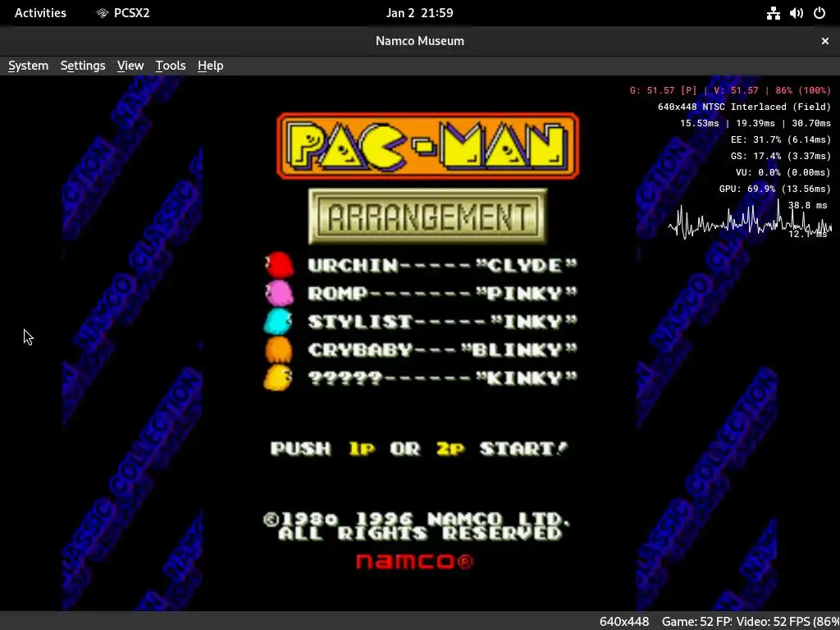Click the power icon in system tray
840x630 pixels.
(x=819, y=13)
